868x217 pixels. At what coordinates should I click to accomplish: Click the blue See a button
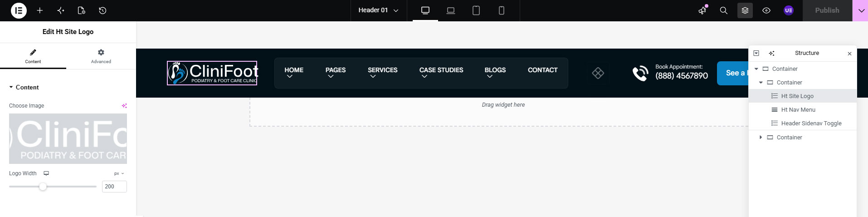click(733, 73)
